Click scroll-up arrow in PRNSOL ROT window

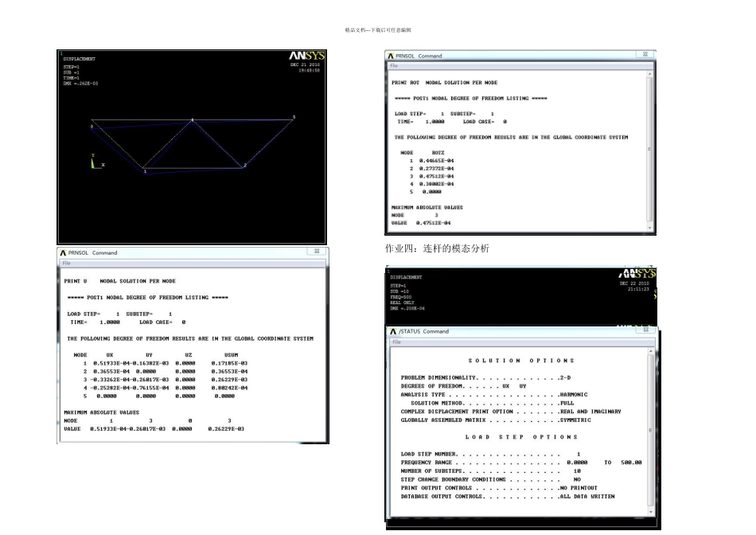[649, 74]
